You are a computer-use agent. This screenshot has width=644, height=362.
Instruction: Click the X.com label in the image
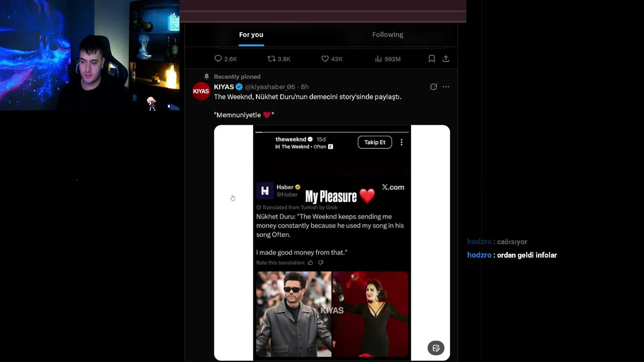point(393,187)
